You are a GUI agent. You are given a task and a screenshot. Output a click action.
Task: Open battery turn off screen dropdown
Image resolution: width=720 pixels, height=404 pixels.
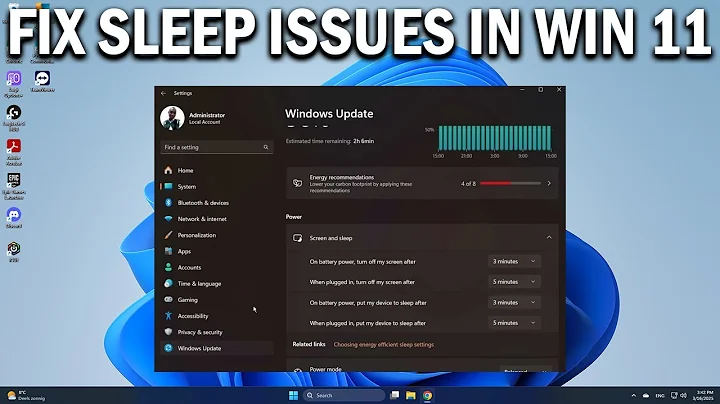pyautogui.click(x=514, y=261)
